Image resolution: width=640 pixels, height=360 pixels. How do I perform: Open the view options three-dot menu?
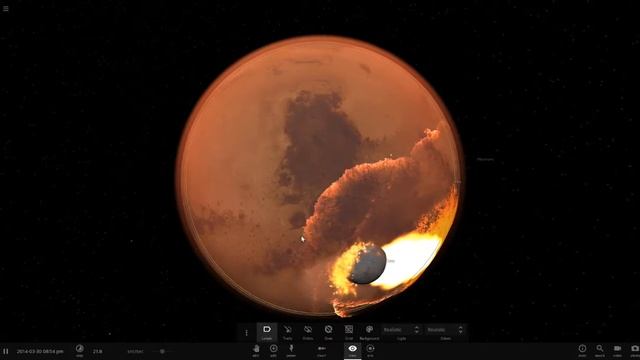(246, 333)
